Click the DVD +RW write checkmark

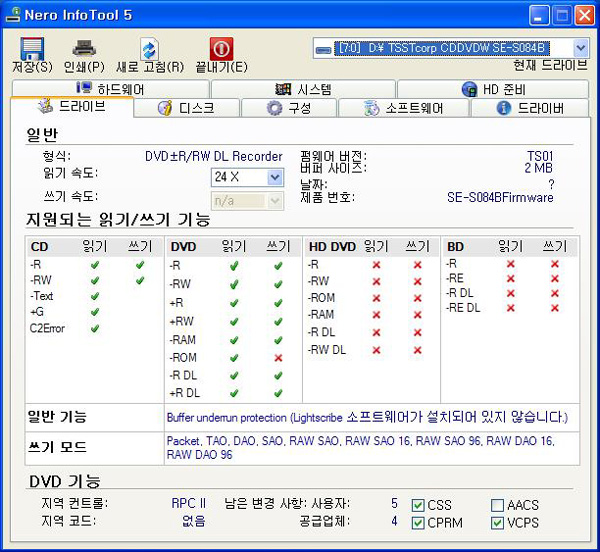278,321
